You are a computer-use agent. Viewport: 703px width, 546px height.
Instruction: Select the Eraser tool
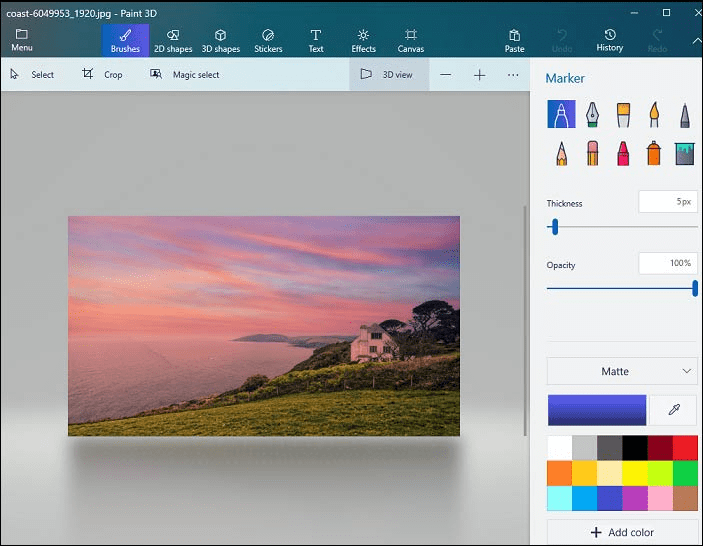592,153
